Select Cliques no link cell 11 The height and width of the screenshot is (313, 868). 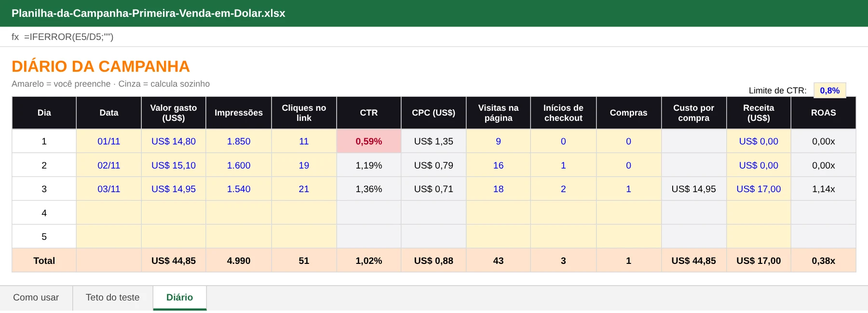click(x=304, y=141)
